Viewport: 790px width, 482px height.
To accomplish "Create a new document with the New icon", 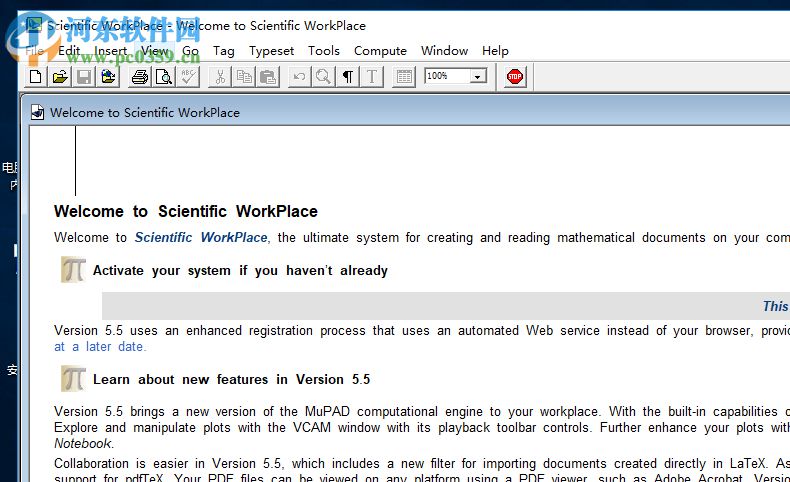I will tap(36, 77).
